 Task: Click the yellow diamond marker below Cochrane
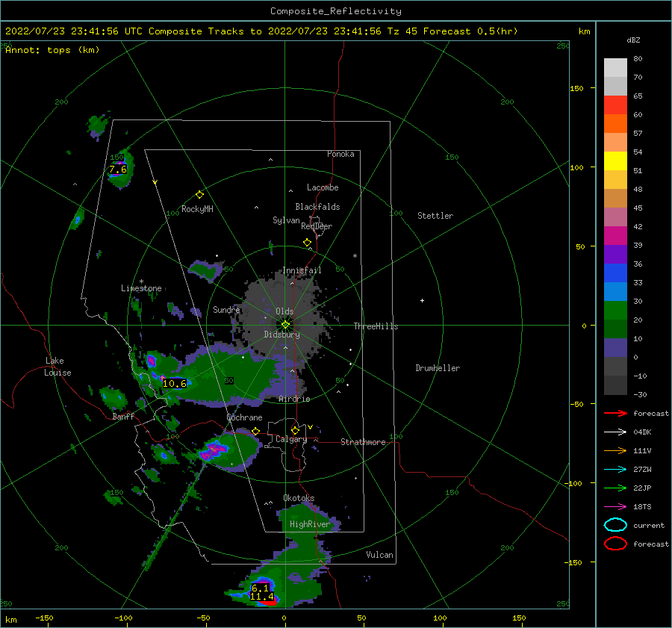(x=256, y=431)
